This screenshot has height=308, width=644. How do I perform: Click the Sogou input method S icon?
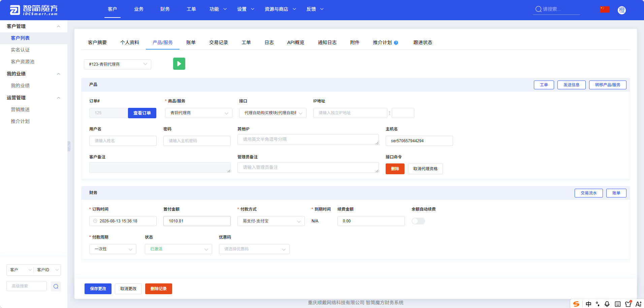click(x=576, y=304)
